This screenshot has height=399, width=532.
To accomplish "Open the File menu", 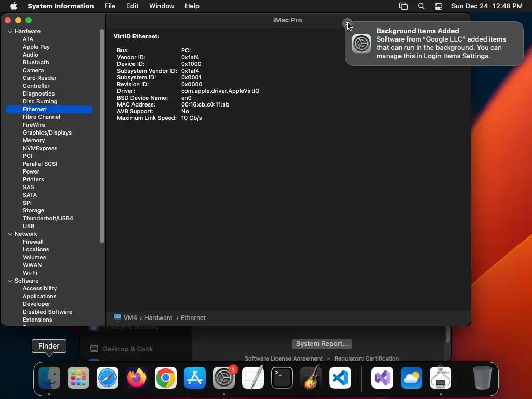I will click(110, 6).
